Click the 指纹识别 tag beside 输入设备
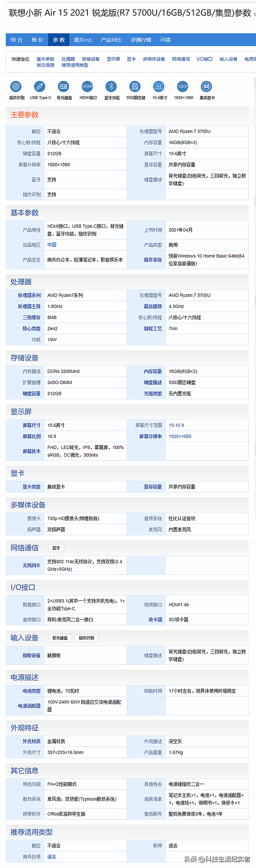This screenshot has width=256, height=868. 86,638
